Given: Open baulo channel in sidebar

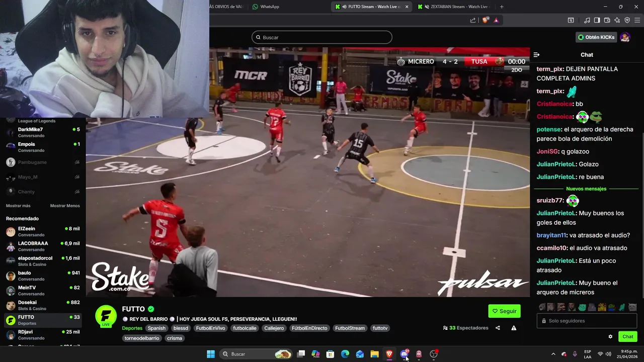Looking at the screenshot, I should point(43,276).
